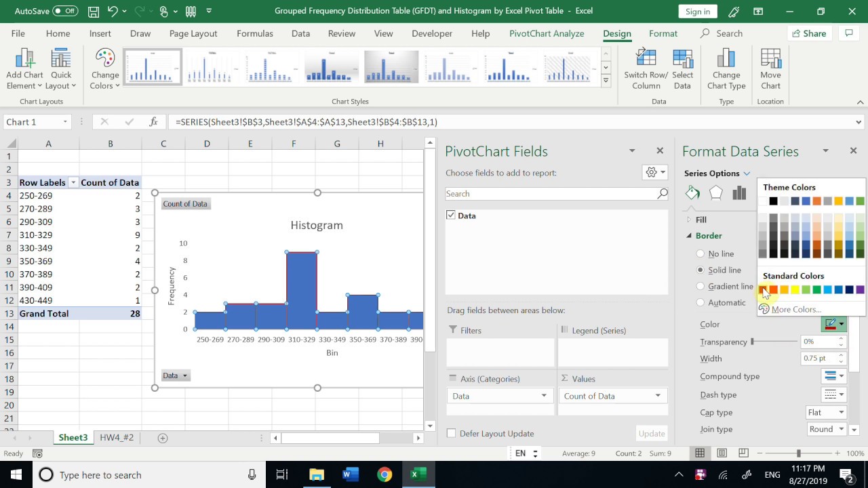This screenshot has height=488, width=868.
Task: Open the PivotChart Fields tools gear
Action: [x=654, y=172]
